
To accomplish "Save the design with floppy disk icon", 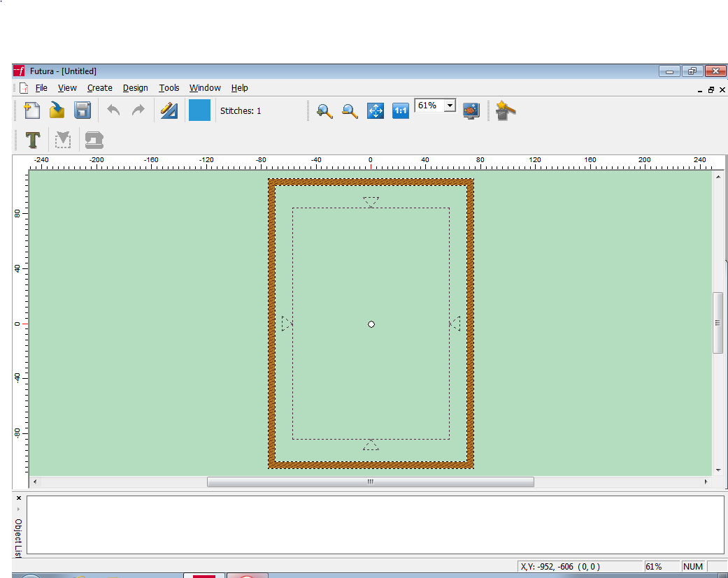I will (83, 110).
